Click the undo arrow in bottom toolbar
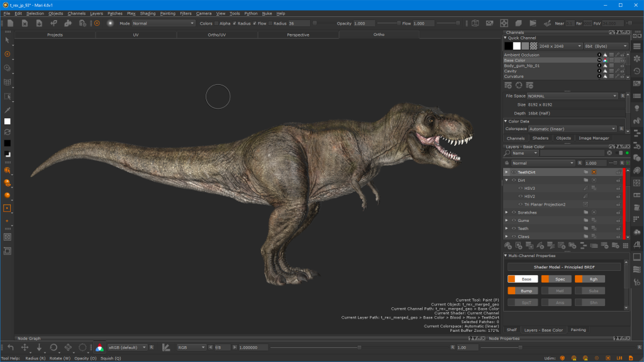Screen dimensions: 644x362 pos(11,347)
